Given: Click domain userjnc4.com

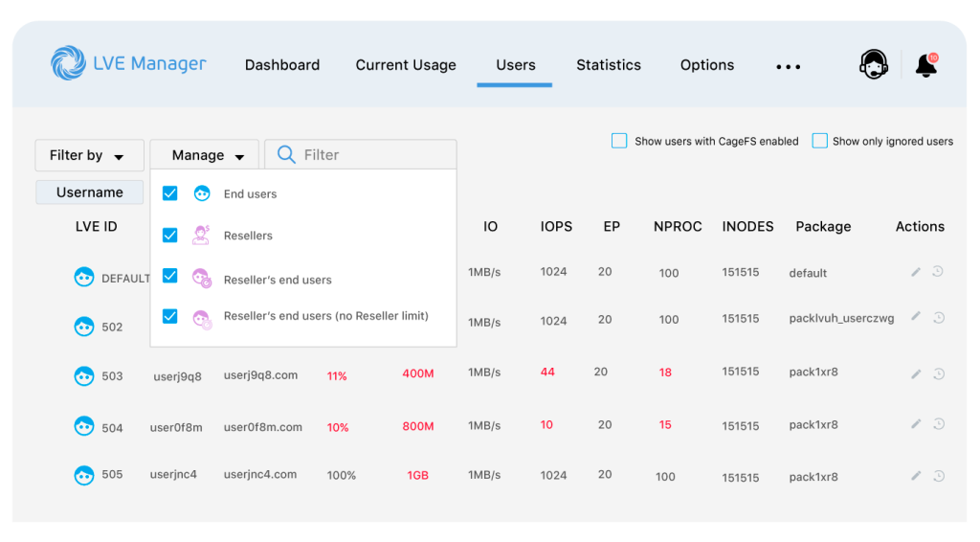Looking at the screenshot, I should click(x=260, y=474).
